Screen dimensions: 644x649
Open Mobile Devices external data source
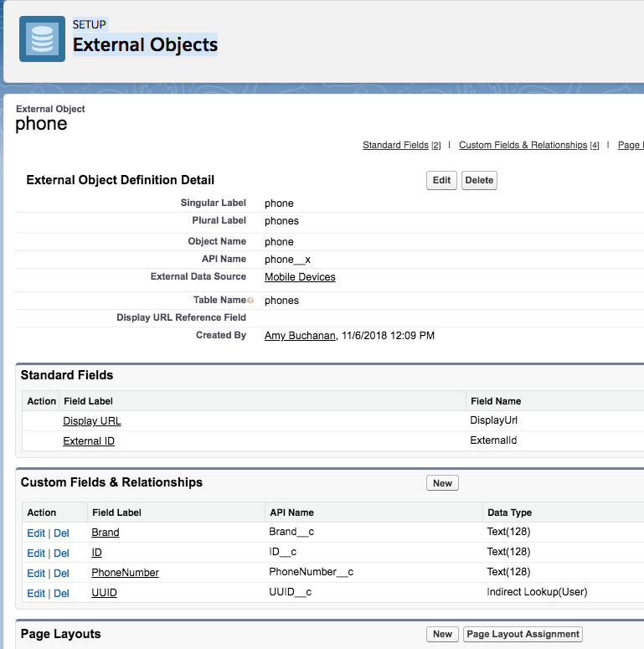click(x=300, y=277)
